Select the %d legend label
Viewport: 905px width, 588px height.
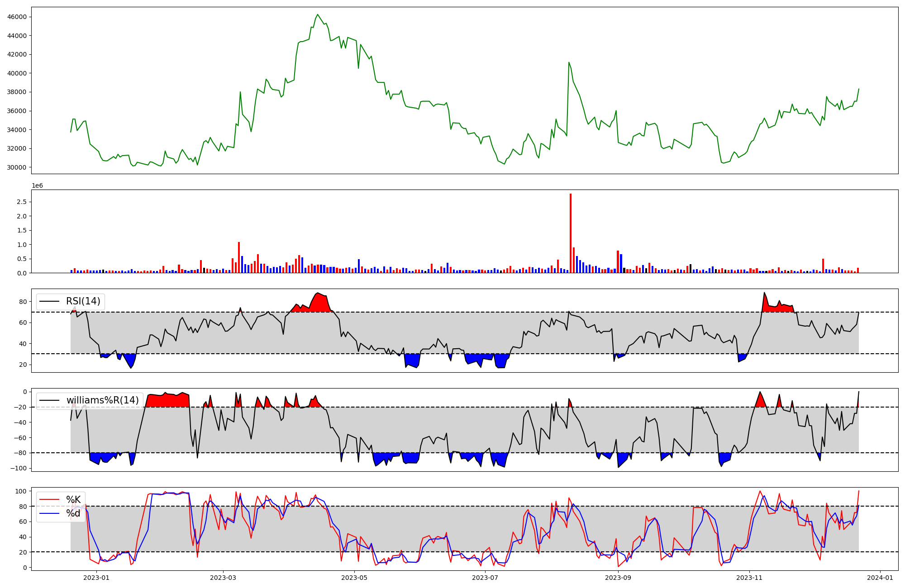73,513
